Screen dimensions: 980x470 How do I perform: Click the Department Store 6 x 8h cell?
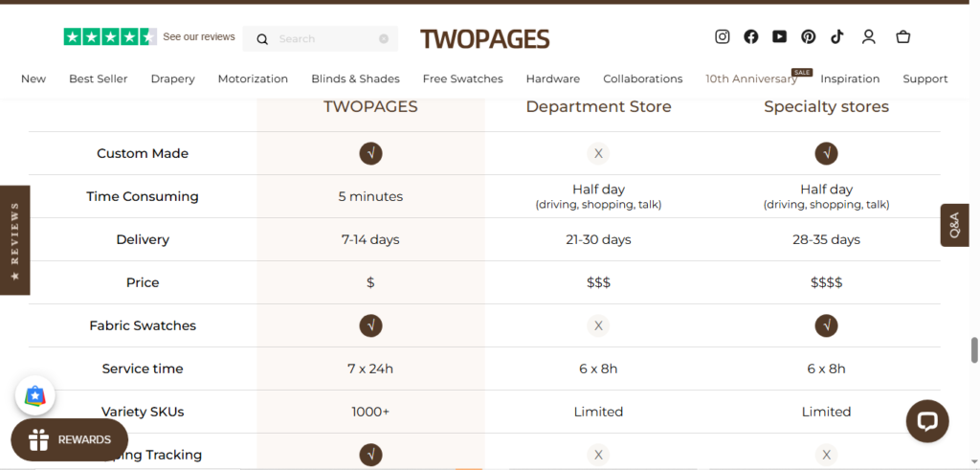click(598, 369)
